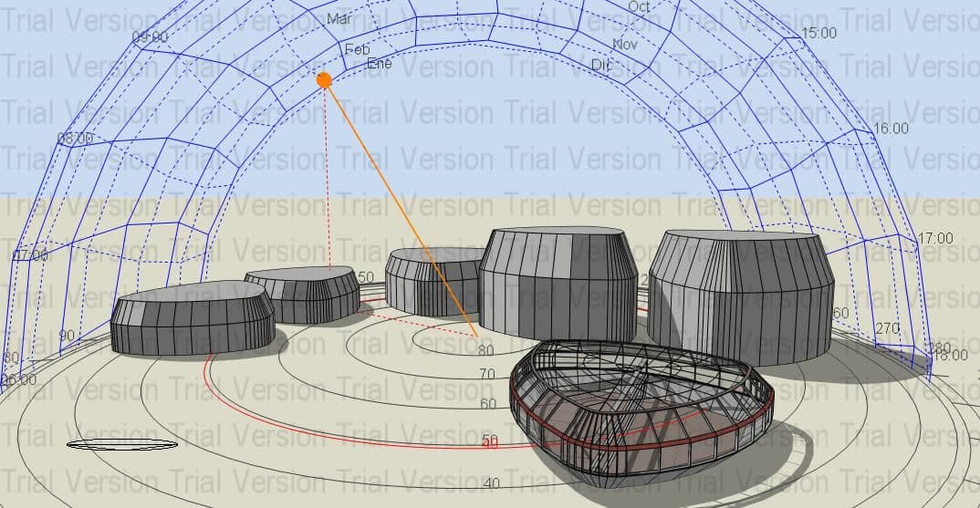The height and width of the screenshot is (508, 980).
Task: Select the wireframe glass building model
Action: (641, 414)
